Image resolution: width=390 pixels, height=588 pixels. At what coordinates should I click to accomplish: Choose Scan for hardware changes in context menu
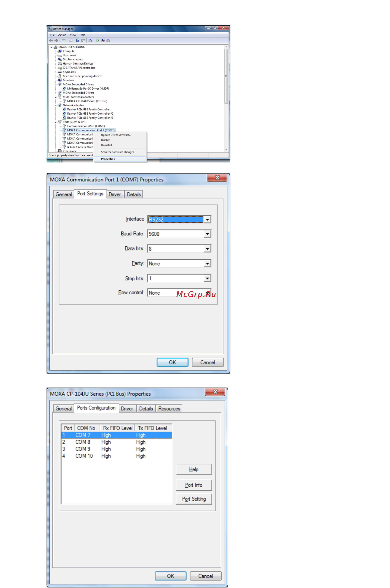[x=120, y=152]
